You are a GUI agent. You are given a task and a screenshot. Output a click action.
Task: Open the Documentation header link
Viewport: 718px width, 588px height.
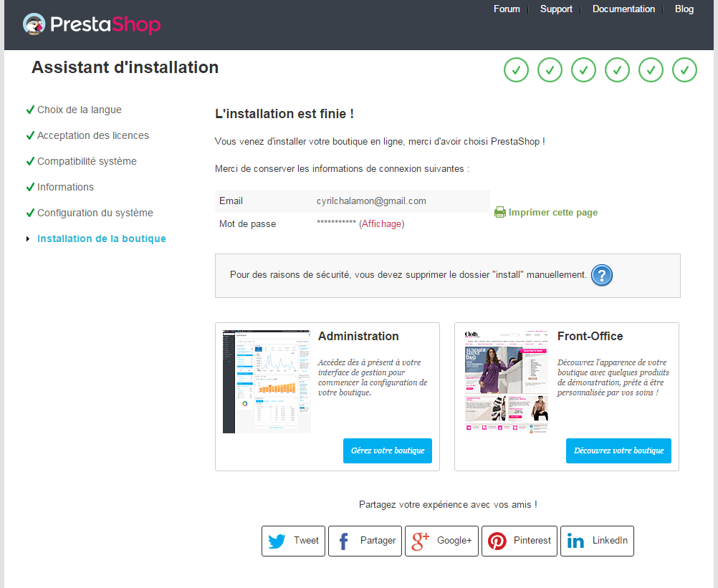coord(623,9)
